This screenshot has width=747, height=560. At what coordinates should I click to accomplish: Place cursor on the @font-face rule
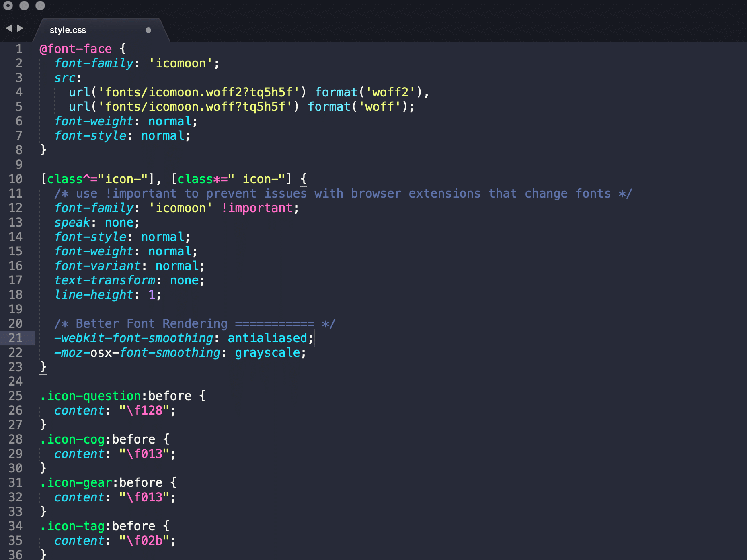[74, 49]
